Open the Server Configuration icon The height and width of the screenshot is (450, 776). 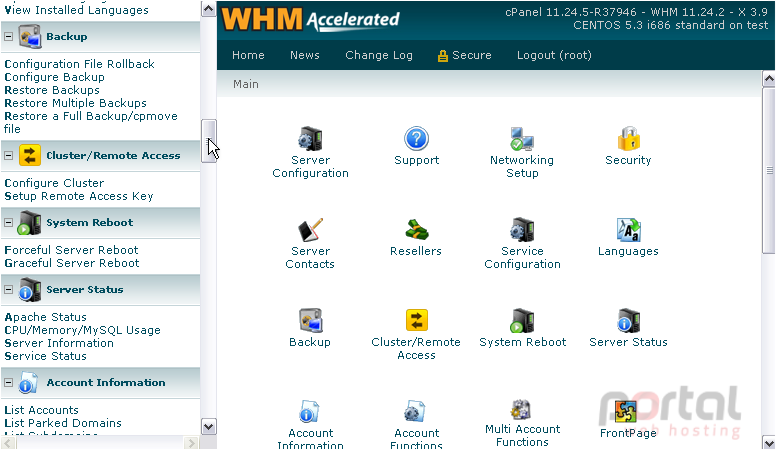point(310,139)
